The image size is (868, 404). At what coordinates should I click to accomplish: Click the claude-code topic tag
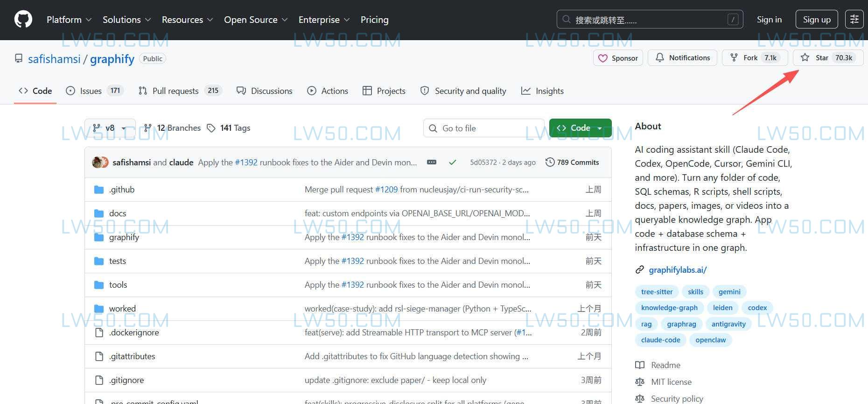[660, 340]
